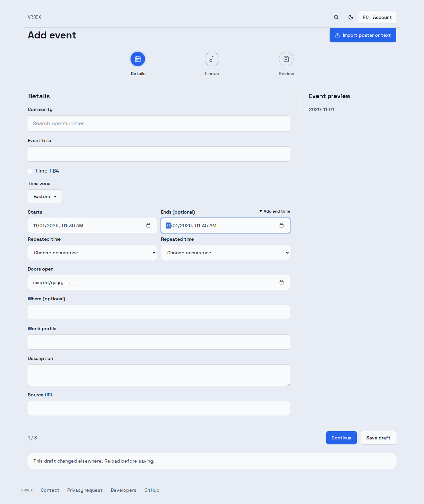Click the Event preview heading
Screen dimensions: 424x504
330,96
